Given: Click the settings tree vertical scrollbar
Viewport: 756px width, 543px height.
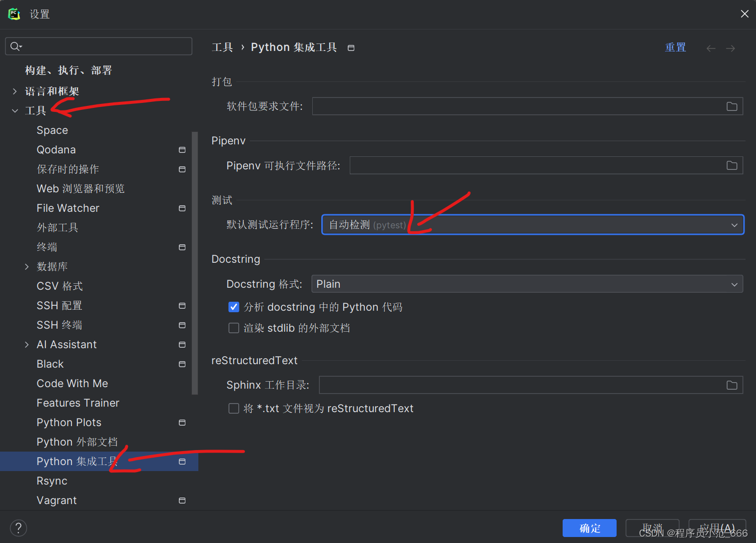Looking at the screenshot, I should [x=195, y=263].
